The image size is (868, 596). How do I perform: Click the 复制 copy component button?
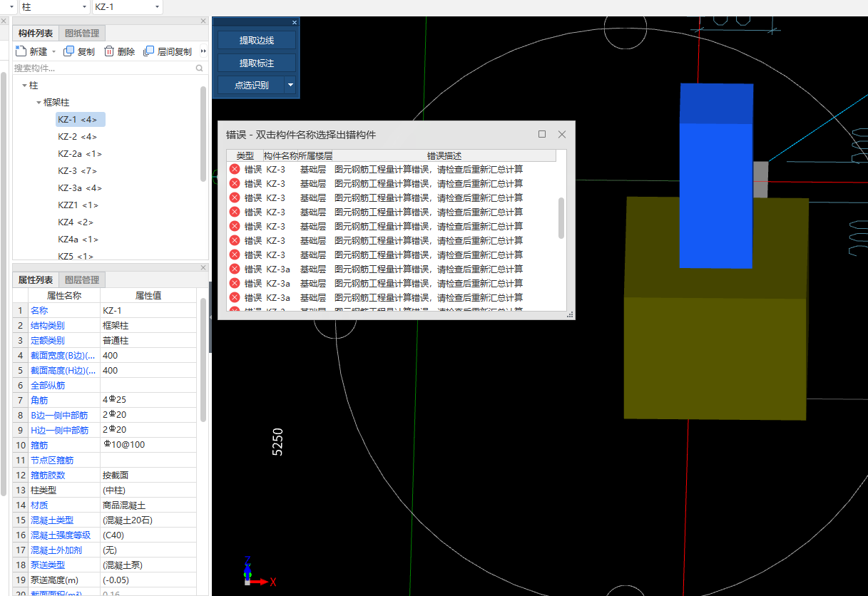tap(79, 51)
